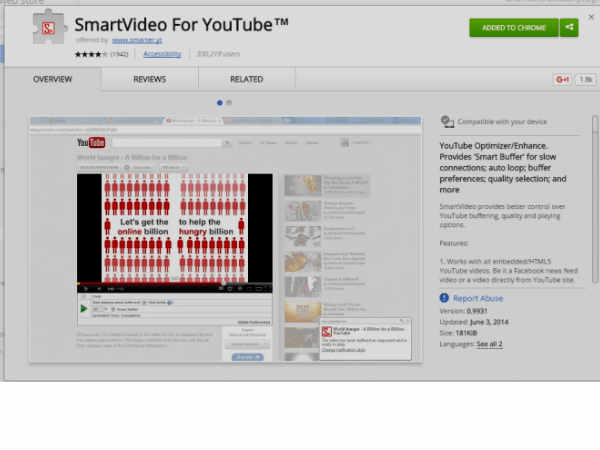Click the SmartVideo extension puzzle icon

[x=49, y=28]
